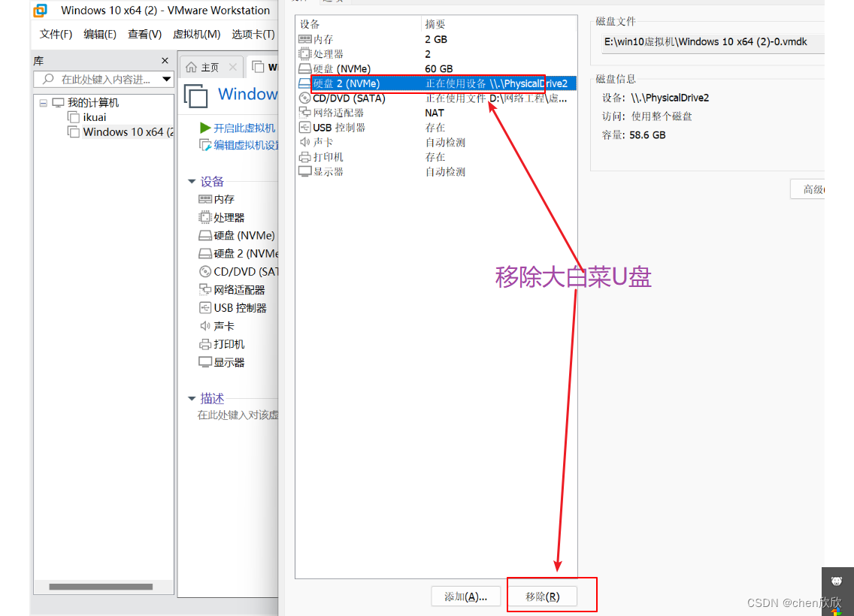Click description placeholder text 在此处键入
This screenshot has width=854, height=616.
[x=238, y=415]
